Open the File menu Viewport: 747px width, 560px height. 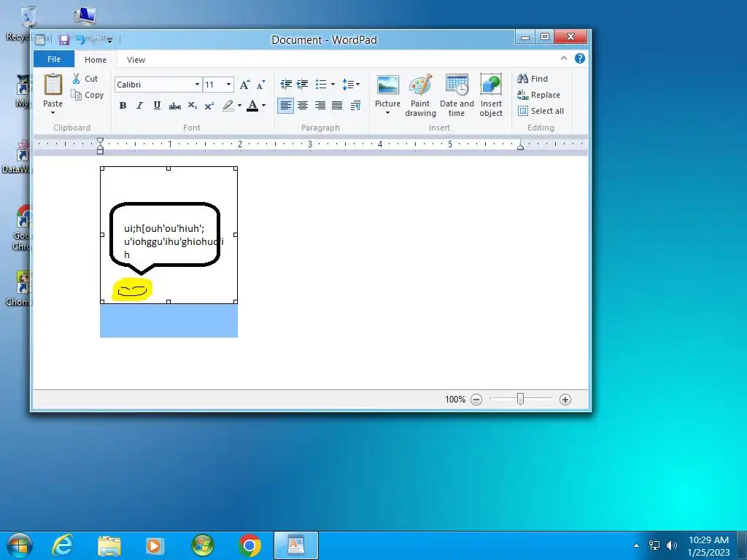[54, 59]
